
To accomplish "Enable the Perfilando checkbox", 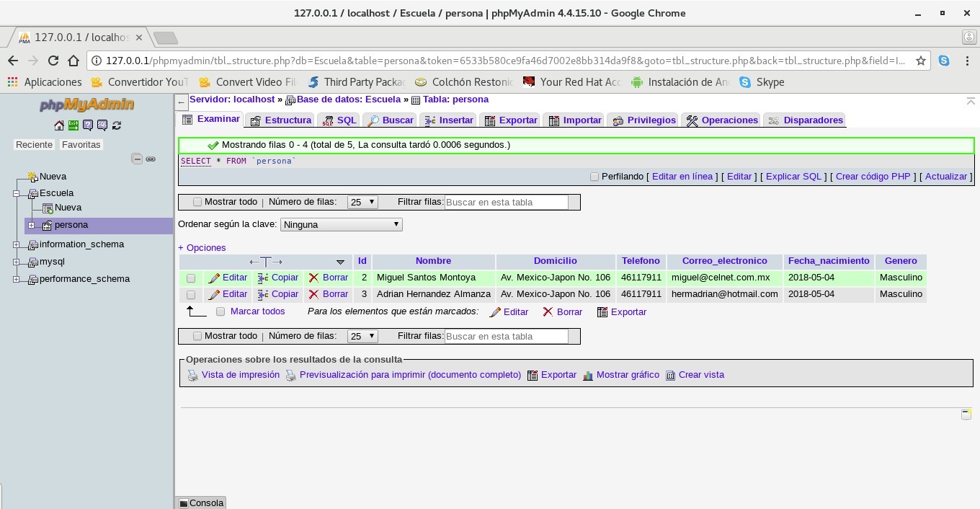I will tap(594, 177).
